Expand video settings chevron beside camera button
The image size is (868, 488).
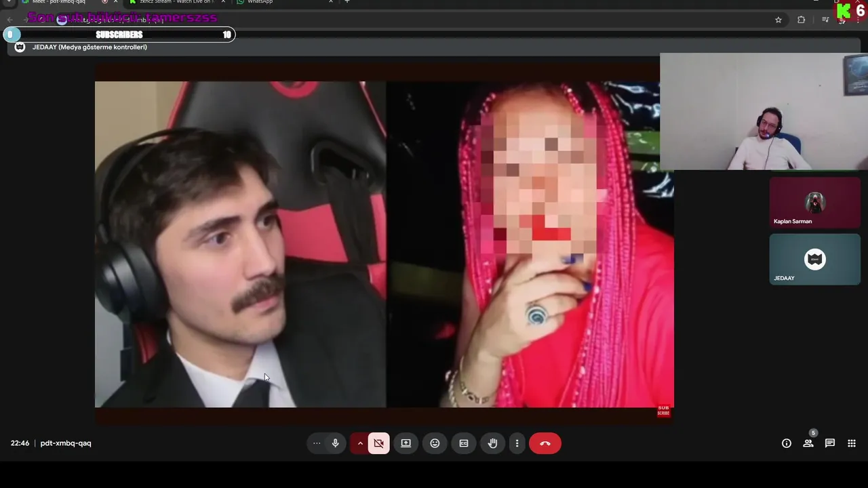tap(360, 443)
